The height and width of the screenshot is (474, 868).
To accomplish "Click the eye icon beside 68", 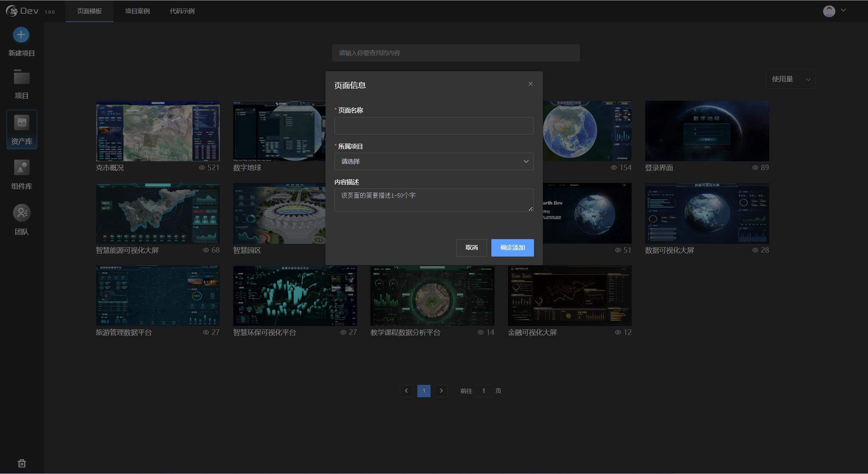I will coord(206,250).
